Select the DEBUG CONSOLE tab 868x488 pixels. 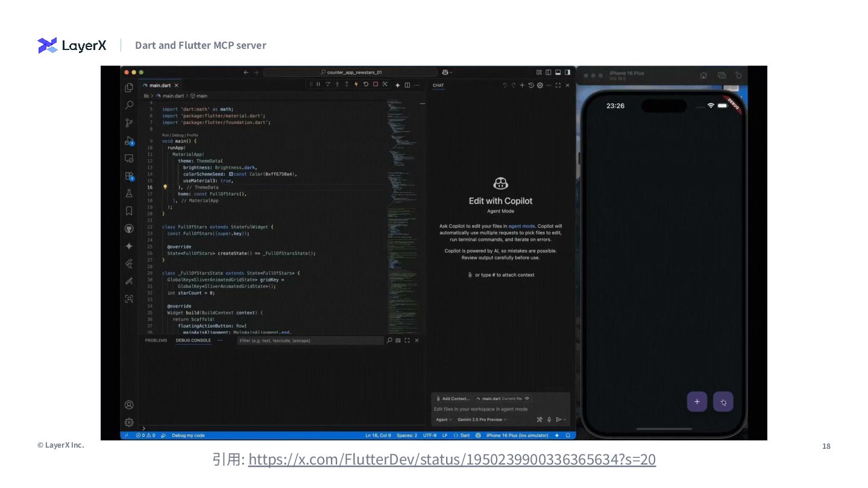(193, 340)
